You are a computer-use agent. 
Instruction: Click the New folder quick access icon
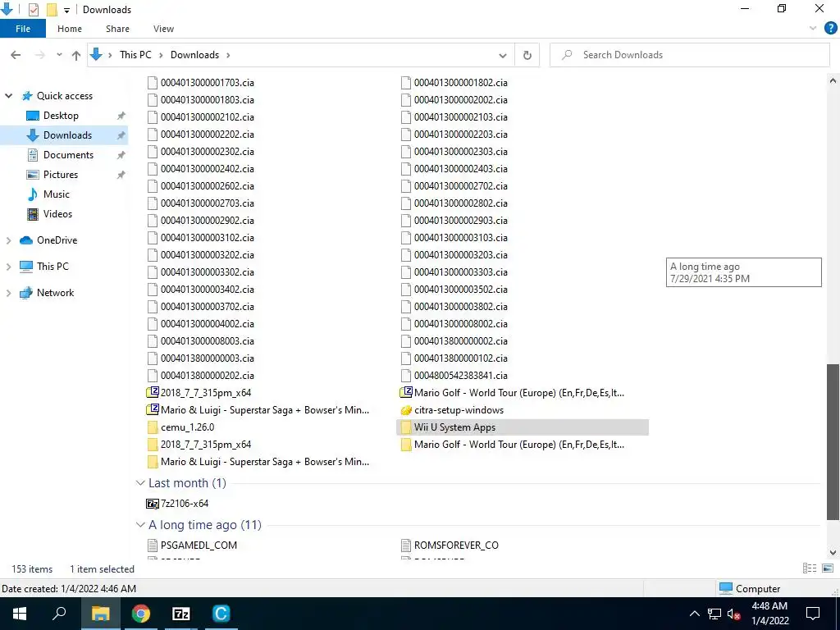52,9
